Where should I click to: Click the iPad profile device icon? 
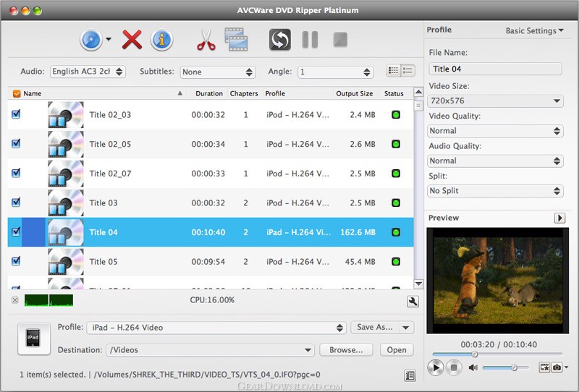[33, 338]
